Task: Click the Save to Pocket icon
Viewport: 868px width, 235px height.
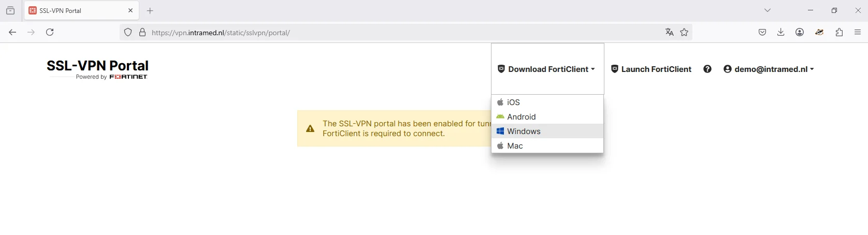Action: [762, 32]
